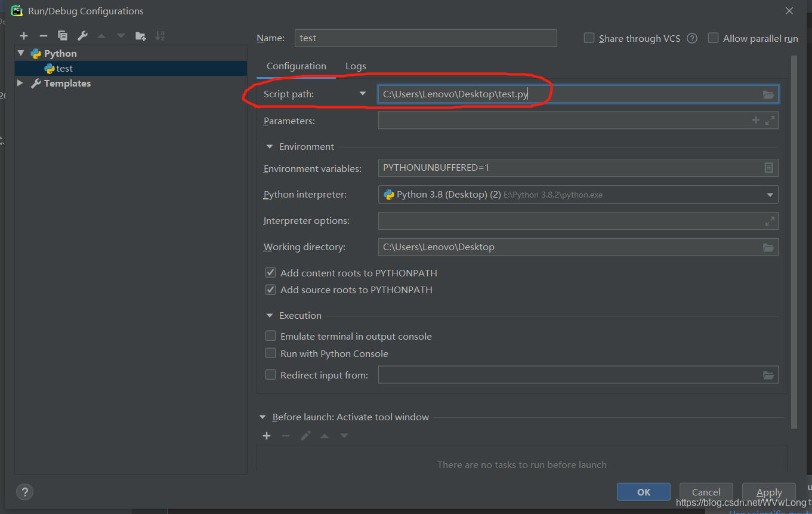Screen dimensions: 812x514
Task: Open Script path type dropdown arrow
Action: click(x=363, y=94)
